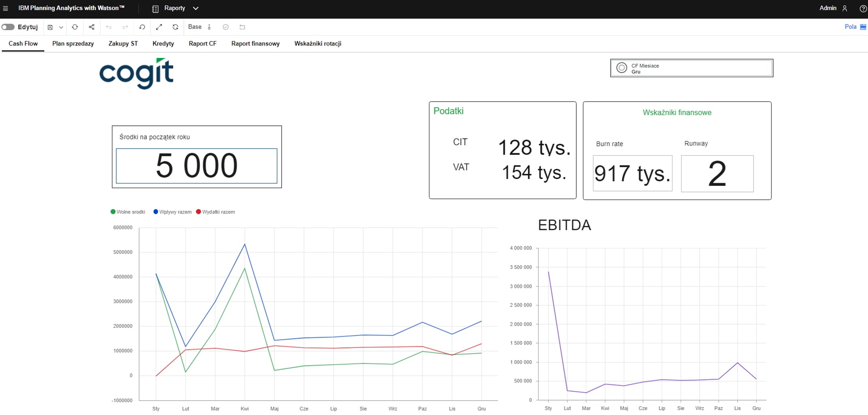Open the help question mark icon
868x415 pixels.
click(x=863, y=8)
